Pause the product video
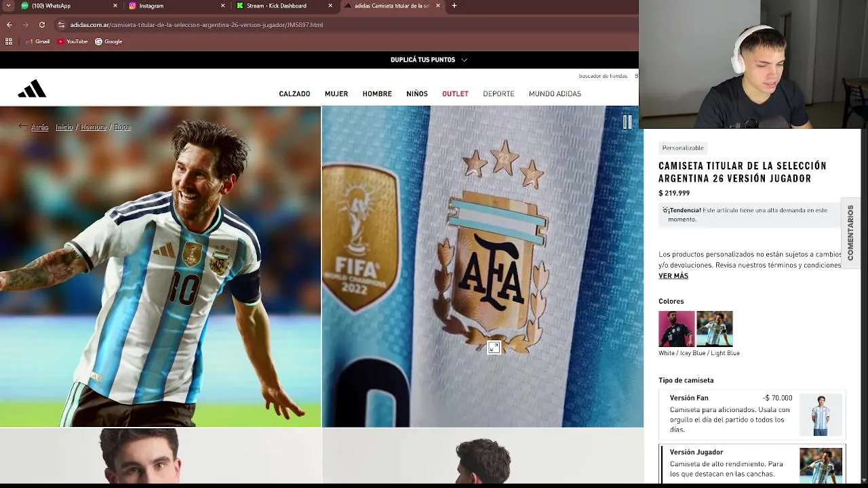Image resolution: width=868 pixels, height=488 pixels. [x=627, y=122]
